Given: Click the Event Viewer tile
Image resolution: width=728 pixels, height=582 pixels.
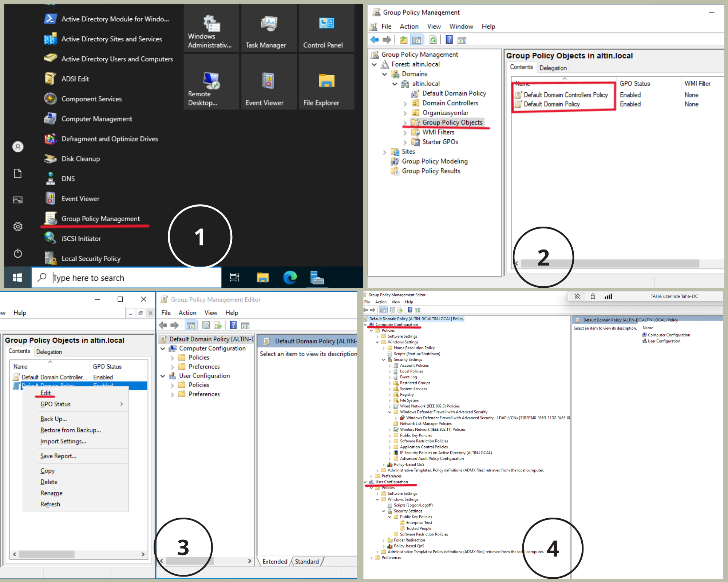Looking at the screenshot, I should 269,82.
